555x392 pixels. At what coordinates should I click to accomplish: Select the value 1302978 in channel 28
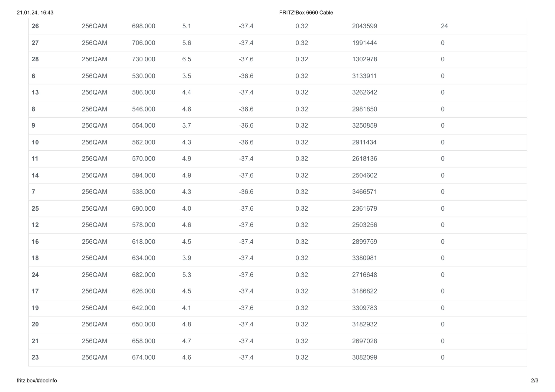pos(364,59)
